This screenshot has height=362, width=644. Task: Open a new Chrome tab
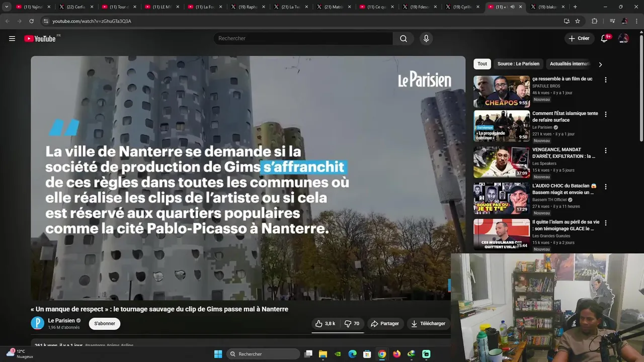575,7
